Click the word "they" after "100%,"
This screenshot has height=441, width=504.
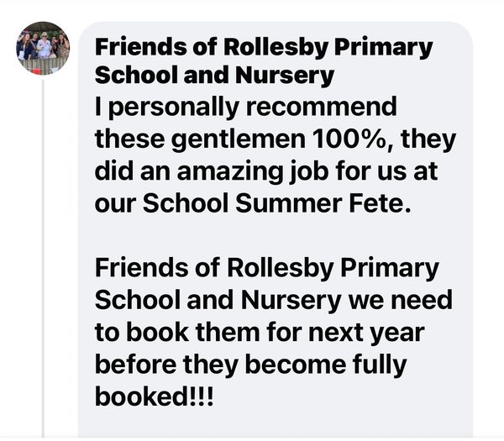tap(428, 140)
